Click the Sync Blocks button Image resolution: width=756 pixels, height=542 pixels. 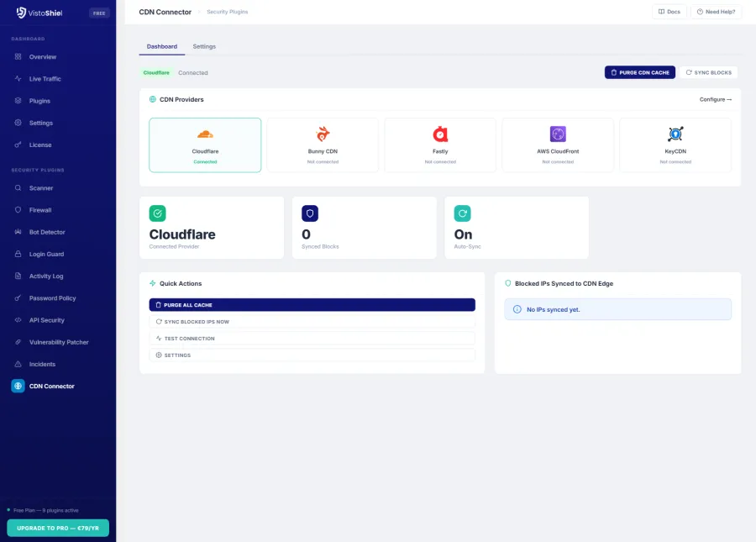709,72
